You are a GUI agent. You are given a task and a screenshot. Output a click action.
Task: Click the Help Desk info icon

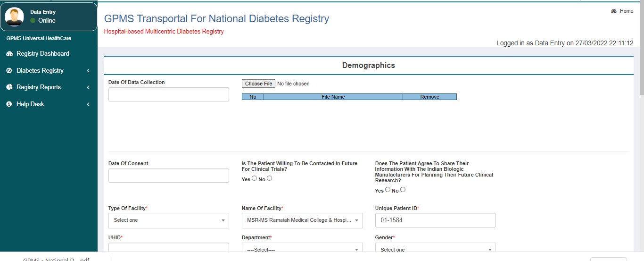[9, 104]
